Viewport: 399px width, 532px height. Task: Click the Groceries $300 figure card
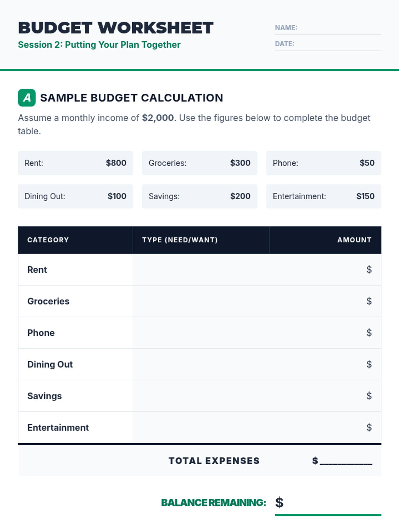coord(199,163)
